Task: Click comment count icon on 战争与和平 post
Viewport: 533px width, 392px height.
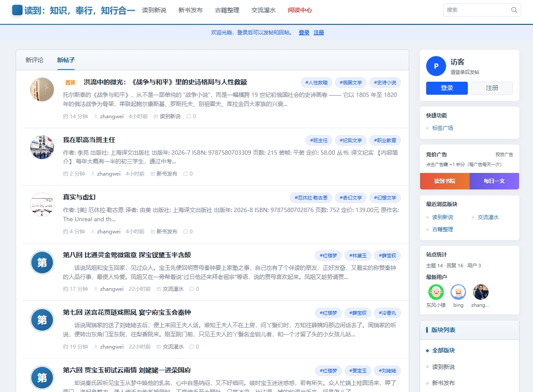Action: coord(189,116)
